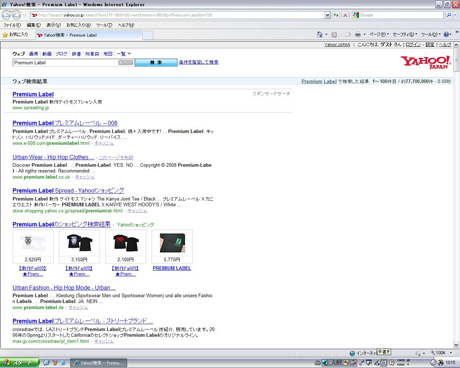Go forward with the browser Forward arrow
Image resolution: width=460 pixels, height=368 pixels.
pyautogui.click(x=16, y=15)
